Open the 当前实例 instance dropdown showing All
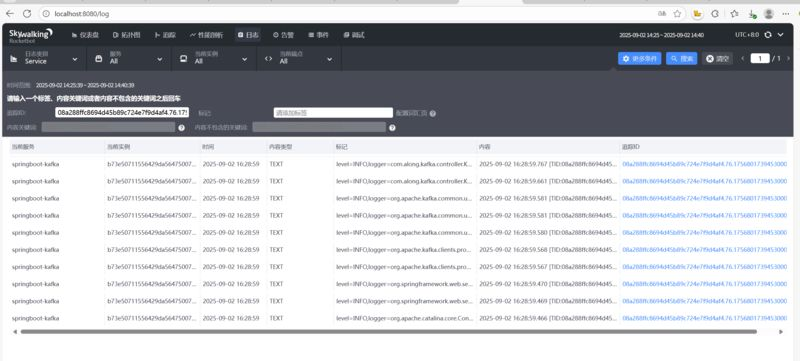800x361 pixels. (x=214, y=59)
